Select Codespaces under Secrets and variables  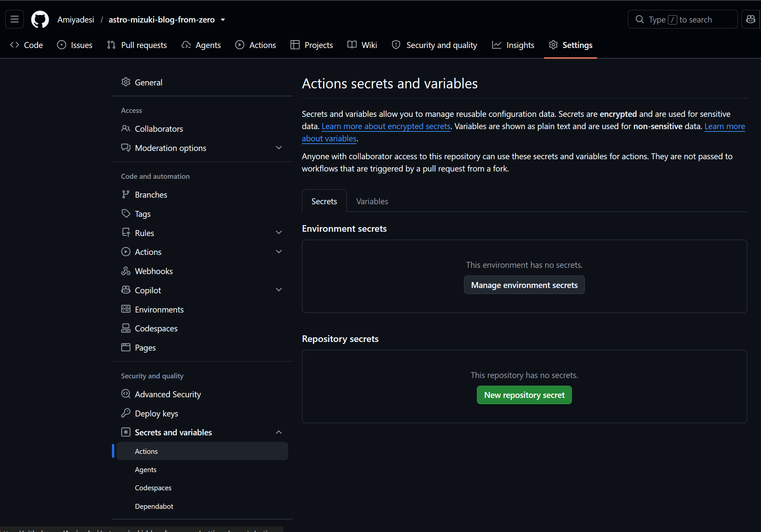[202, 488]
